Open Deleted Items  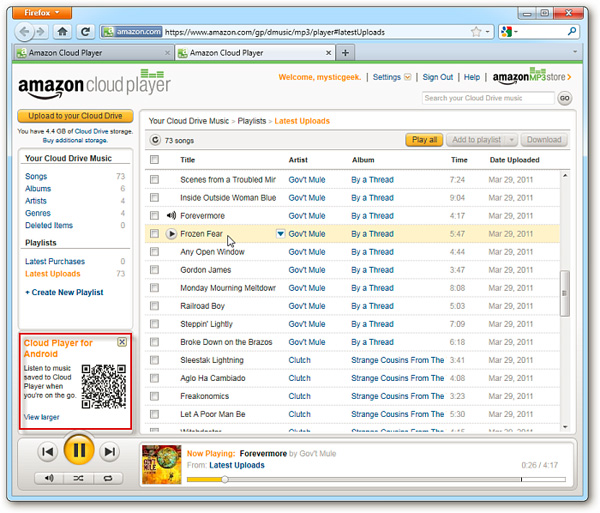point(49,225)
